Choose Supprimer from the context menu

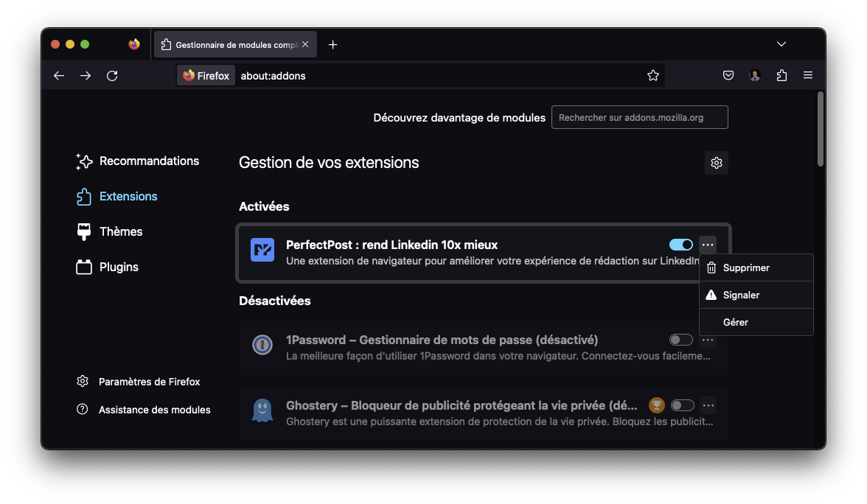[x=756, y=268]
